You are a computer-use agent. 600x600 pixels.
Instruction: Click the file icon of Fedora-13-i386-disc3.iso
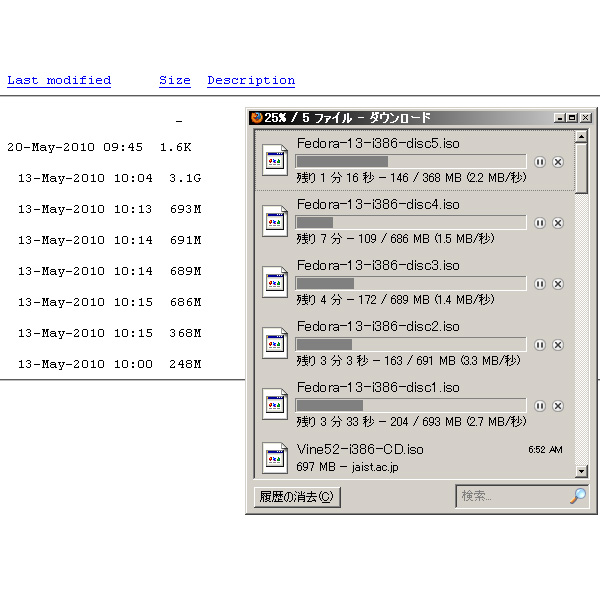click(x=275, y=282)
